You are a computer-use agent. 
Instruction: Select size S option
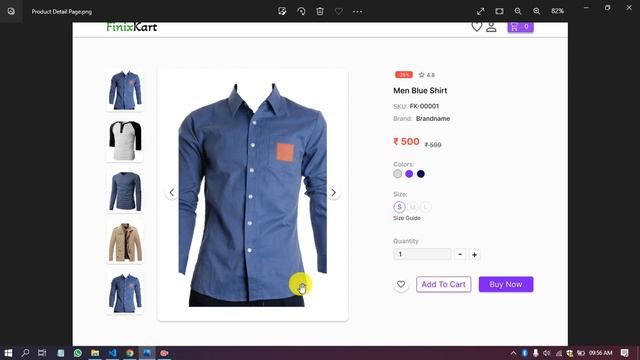[x=400, y=207]
